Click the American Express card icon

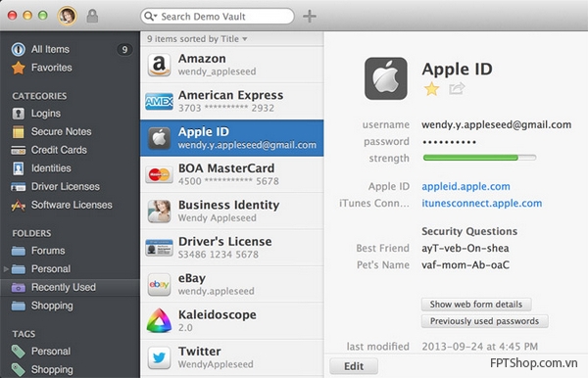(160, 101)
